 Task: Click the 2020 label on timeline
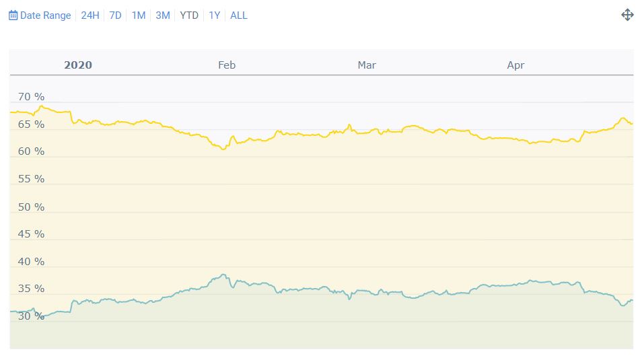click(78, 65)
